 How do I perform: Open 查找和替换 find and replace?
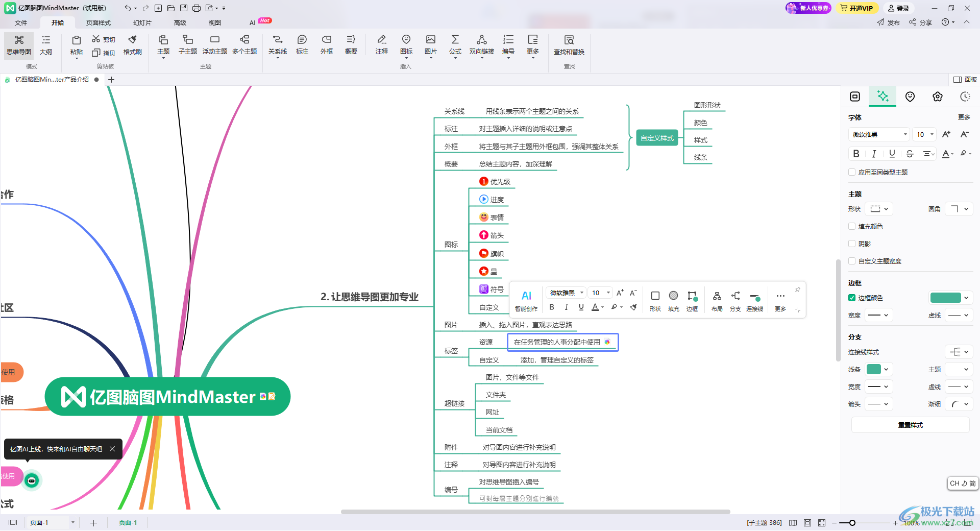coord(569,45)
